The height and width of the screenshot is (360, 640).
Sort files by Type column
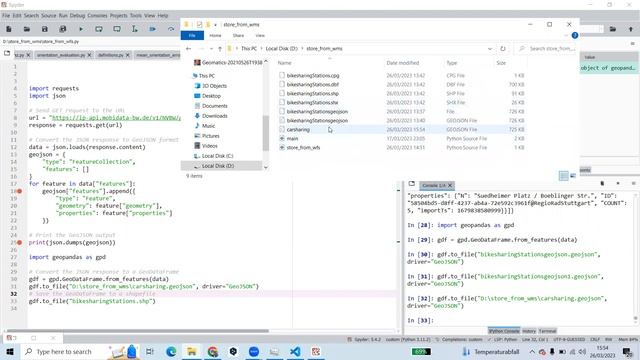pyautogui.click(x=451, y=63)
